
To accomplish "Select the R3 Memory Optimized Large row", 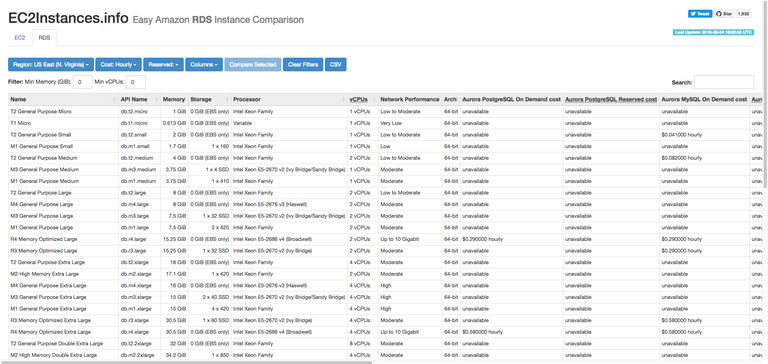I will tap(384, 251).
